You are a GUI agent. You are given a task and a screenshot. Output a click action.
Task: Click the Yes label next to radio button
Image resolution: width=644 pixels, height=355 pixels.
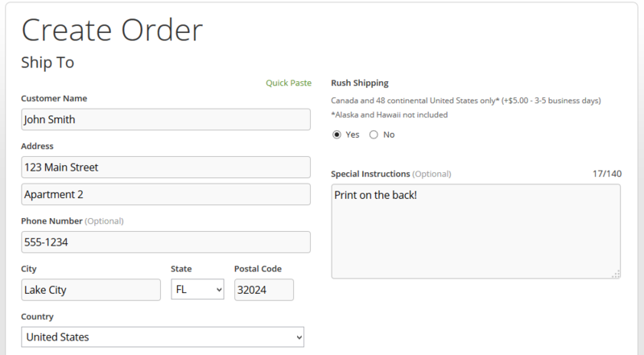coord(353,134)
